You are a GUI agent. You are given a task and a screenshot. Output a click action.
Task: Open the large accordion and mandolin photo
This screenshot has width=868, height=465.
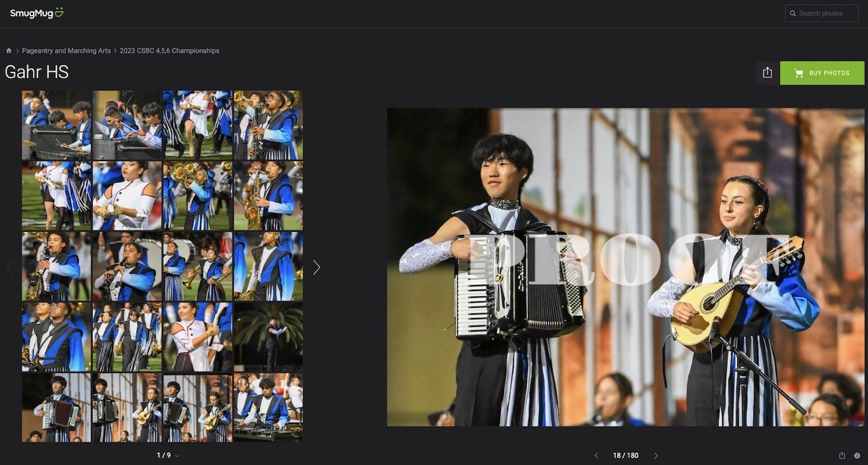point(625,267)
